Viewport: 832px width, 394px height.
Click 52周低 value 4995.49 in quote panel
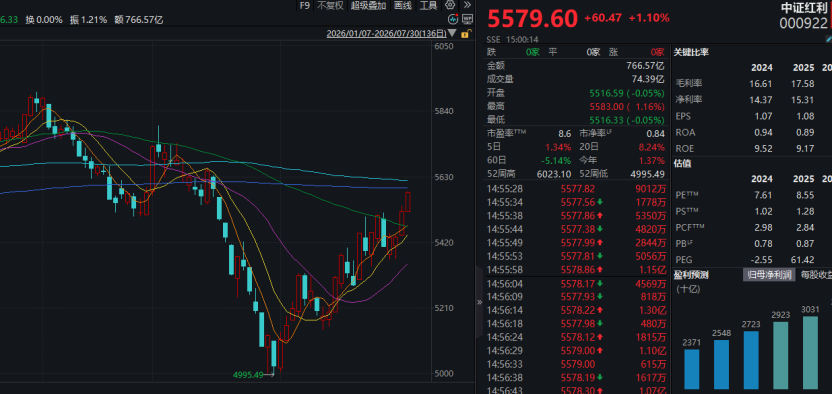pos(647,174)
